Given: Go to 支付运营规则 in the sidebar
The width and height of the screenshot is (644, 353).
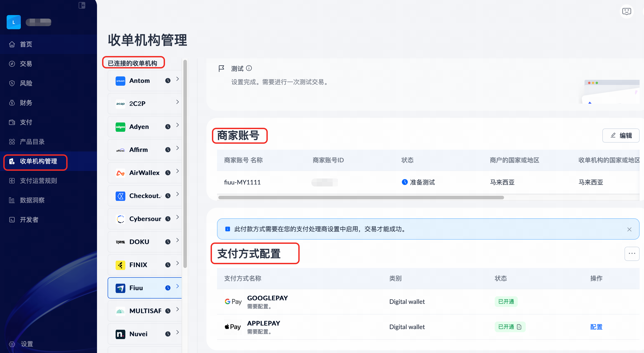Looking at the screenshot, I should tap(38, 180).
